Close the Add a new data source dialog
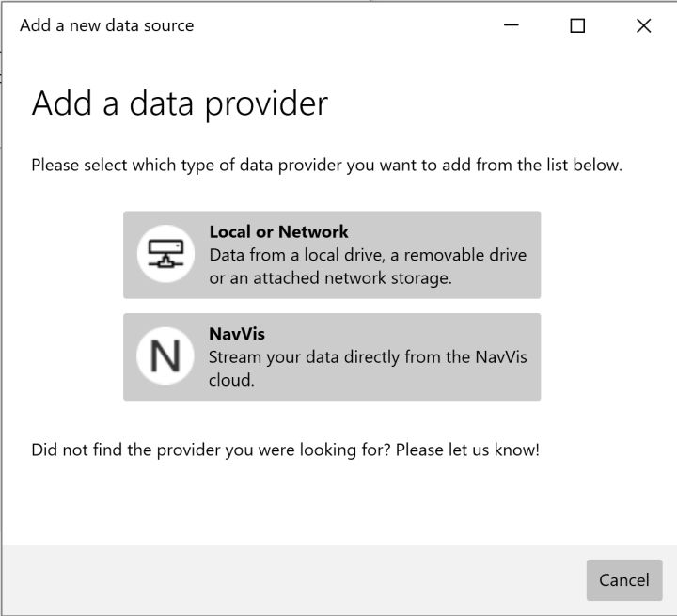The width and height of the screenshot is (677, 616). 643,25
